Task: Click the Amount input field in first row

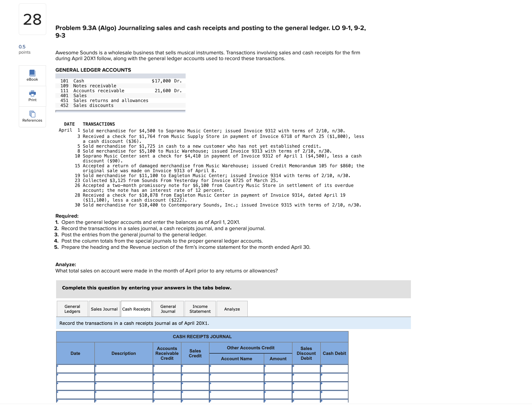Action: [x=278, y=368]
